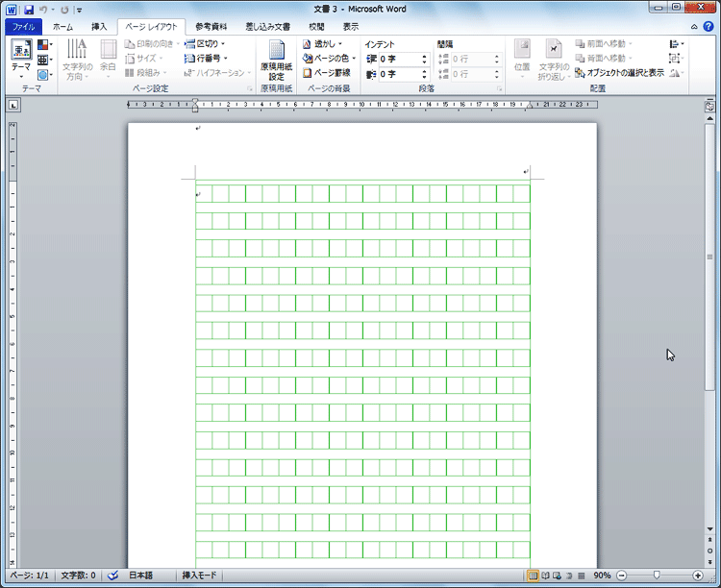
Task: Click zoom slider handle
Action: (657, 576)
